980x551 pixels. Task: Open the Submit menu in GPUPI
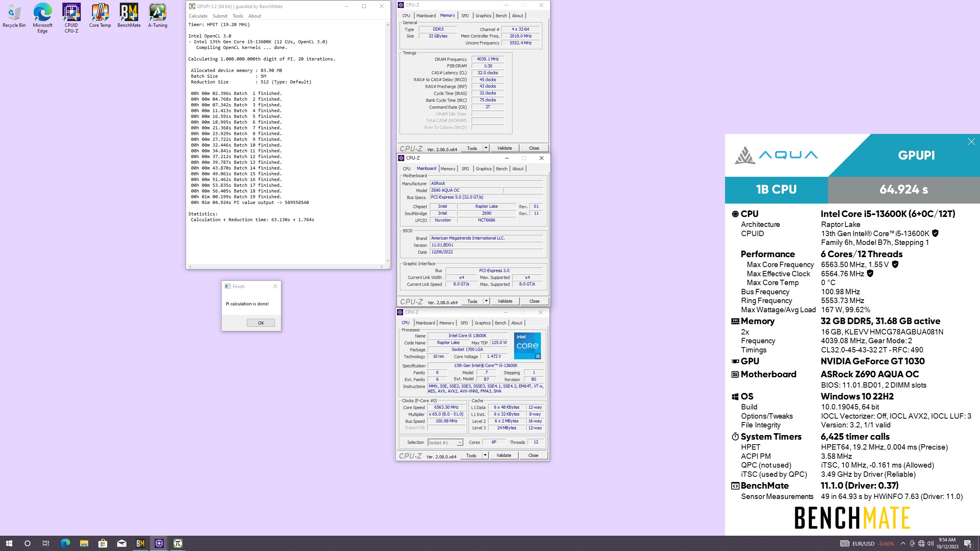pyautogui.click(x=220, y=16)
